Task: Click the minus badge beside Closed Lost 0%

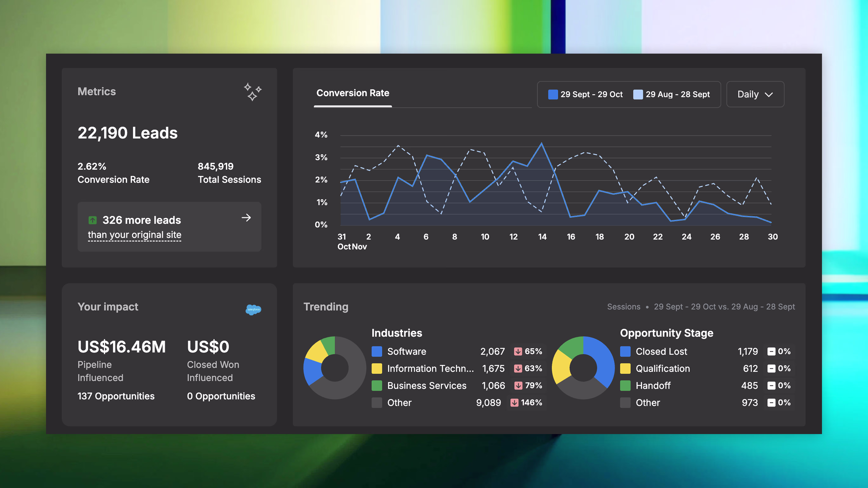Action: [772, 351]
